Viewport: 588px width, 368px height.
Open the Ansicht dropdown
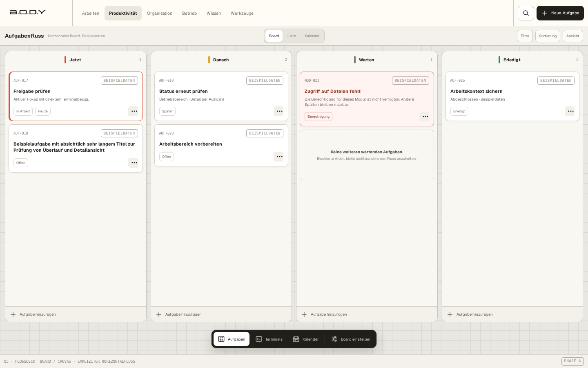click(572, 36)
